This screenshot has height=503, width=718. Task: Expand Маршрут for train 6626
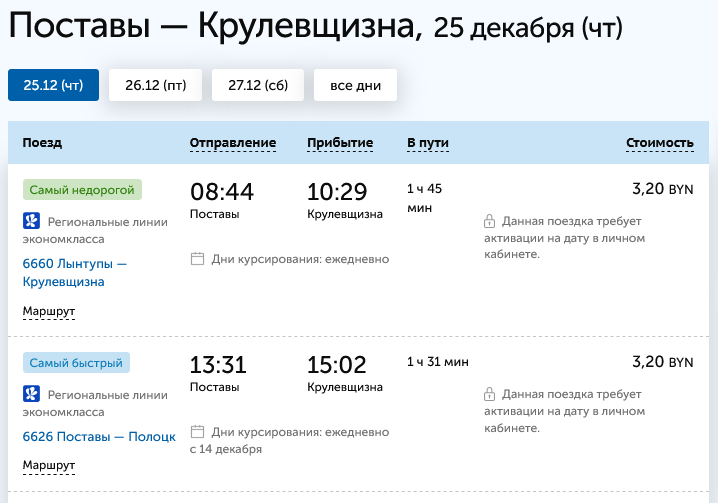(x=48, y=466)
